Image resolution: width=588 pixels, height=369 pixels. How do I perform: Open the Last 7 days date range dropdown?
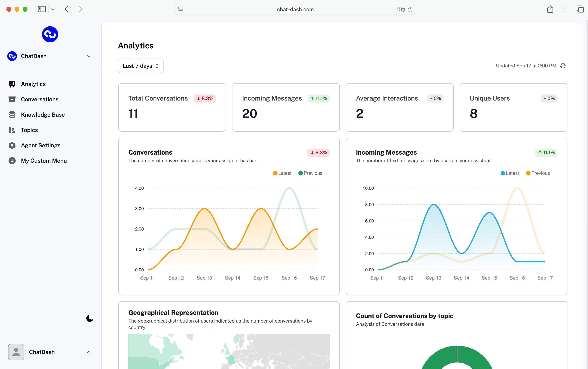click(140, 66)
